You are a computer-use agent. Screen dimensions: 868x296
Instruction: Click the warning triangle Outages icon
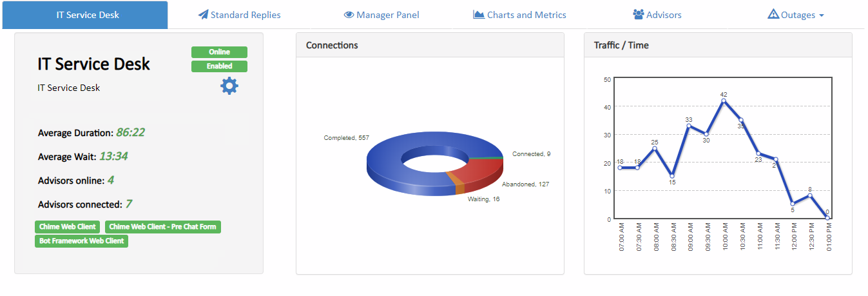(x=773, y=15)
